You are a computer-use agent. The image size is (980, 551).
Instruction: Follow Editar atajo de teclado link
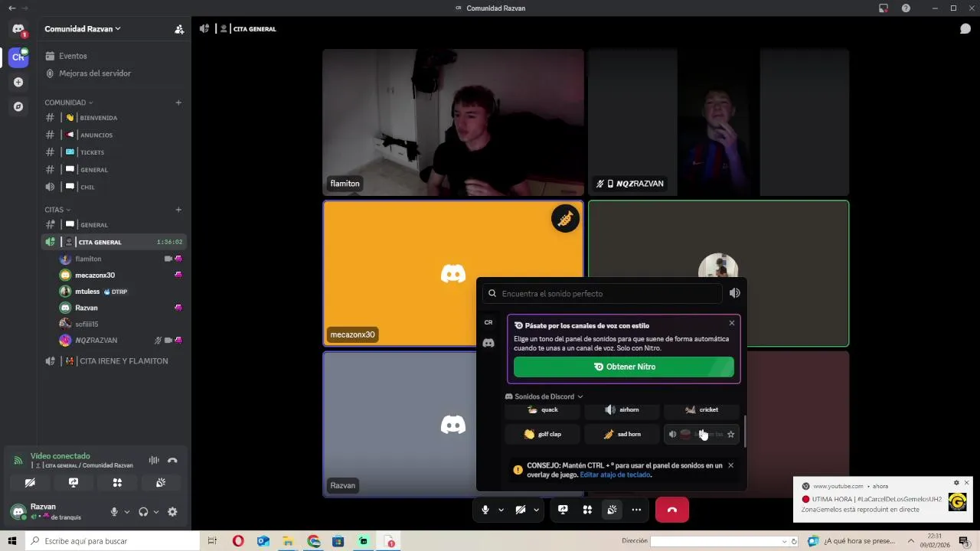click(x=616, y=474)
